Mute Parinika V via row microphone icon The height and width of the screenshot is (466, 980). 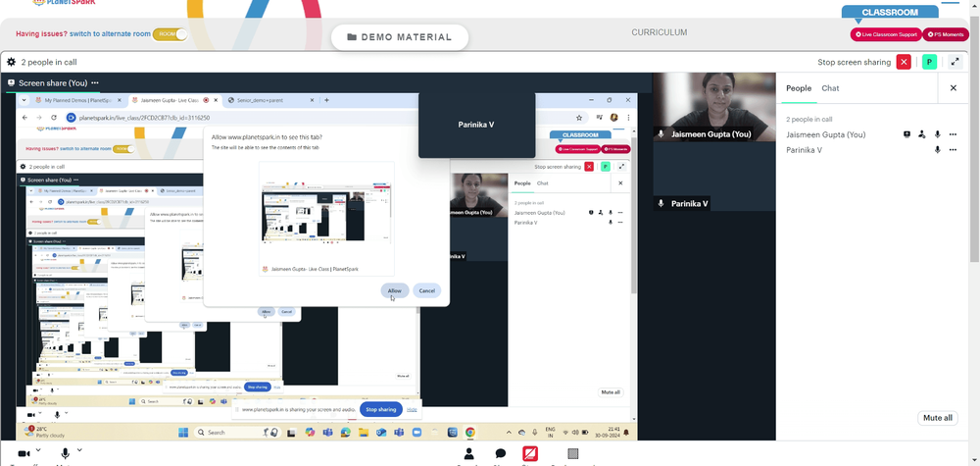point(938,149)
